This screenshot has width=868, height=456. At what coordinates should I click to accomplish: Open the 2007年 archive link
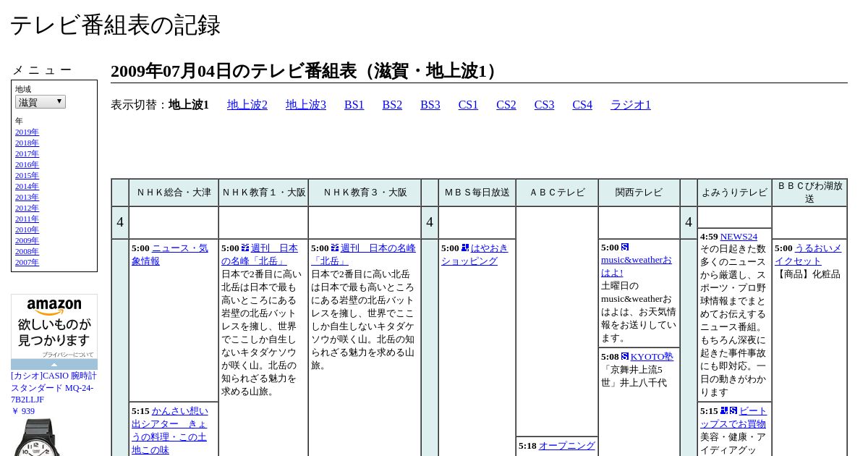[27, 262]
